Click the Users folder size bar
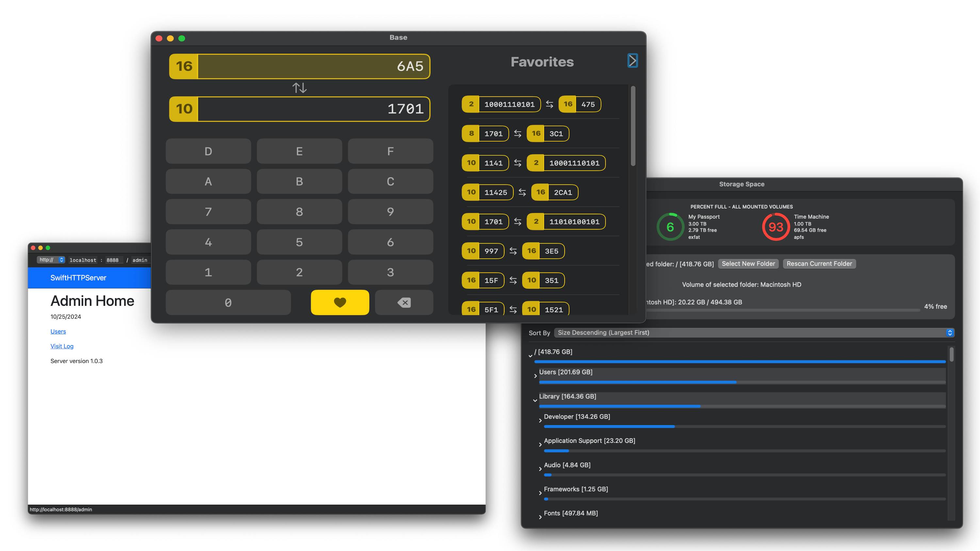This screenshot has width=980, height=551. point(742,382)
